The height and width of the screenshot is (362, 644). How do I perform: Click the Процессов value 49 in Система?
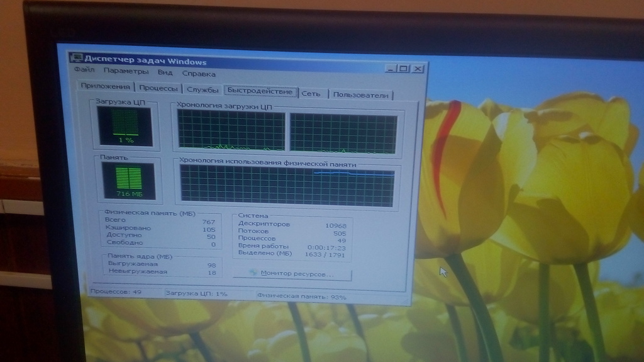(341, 240)
